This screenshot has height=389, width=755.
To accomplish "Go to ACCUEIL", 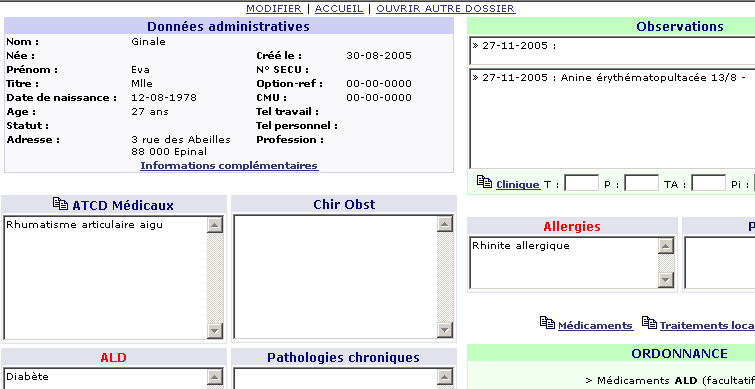I will pyautogui.click(x=339, y=9).
